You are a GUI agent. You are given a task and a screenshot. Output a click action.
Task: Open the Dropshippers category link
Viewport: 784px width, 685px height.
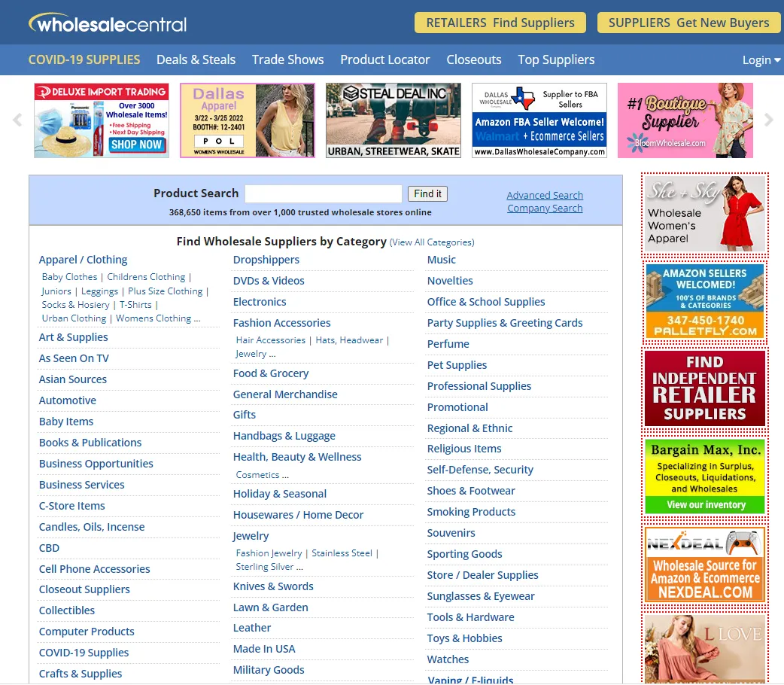tap(266, 260)
